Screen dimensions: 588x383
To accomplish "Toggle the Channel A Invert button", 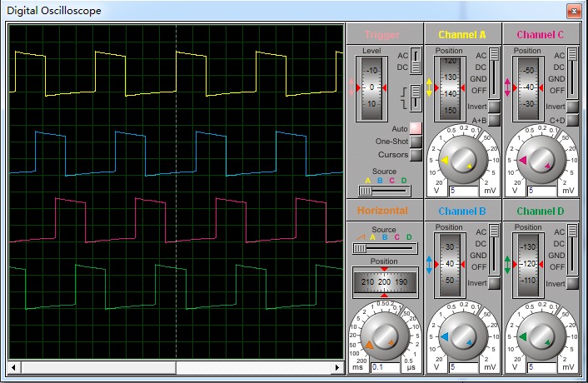I will point(494,107).
